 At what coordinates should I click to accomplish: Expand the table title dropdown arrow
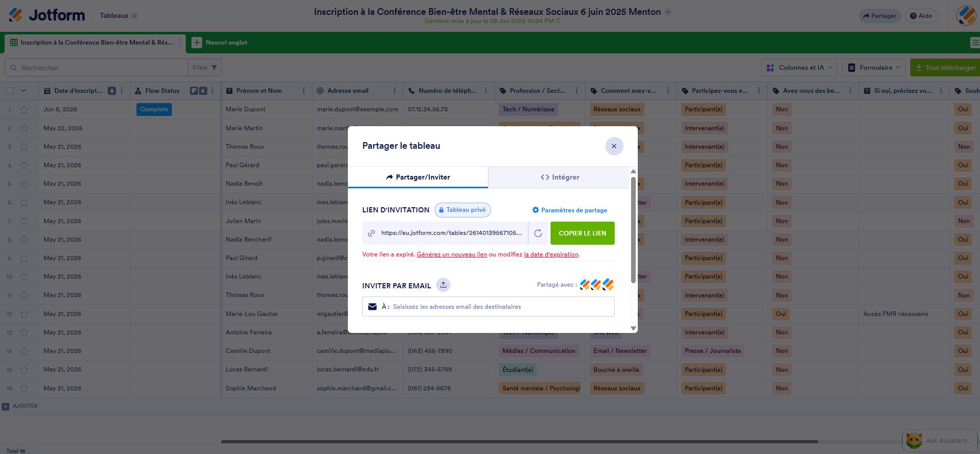(x=668, y=12)
